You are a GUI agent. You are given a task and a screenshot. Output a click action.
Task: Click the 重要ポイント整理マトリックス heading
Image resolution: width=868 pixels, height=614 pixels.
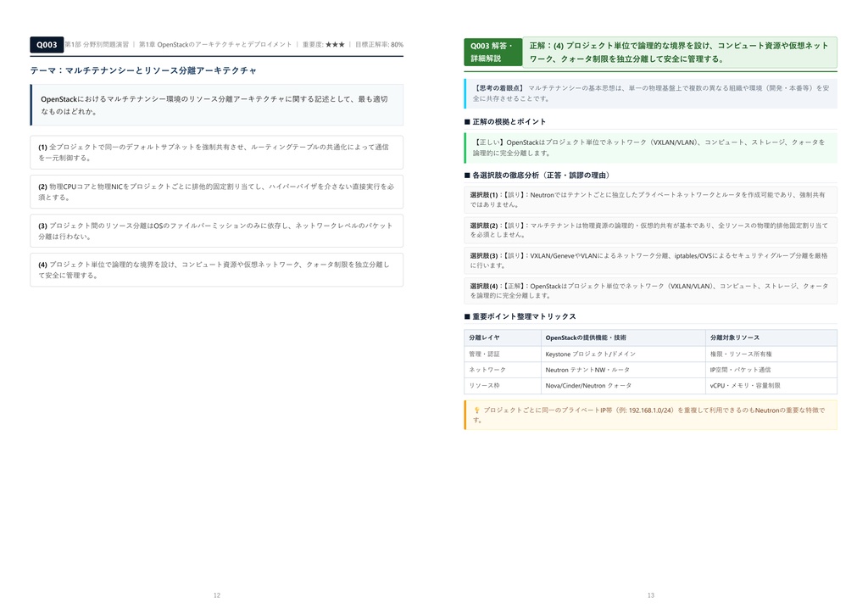(x=520, y=316)
